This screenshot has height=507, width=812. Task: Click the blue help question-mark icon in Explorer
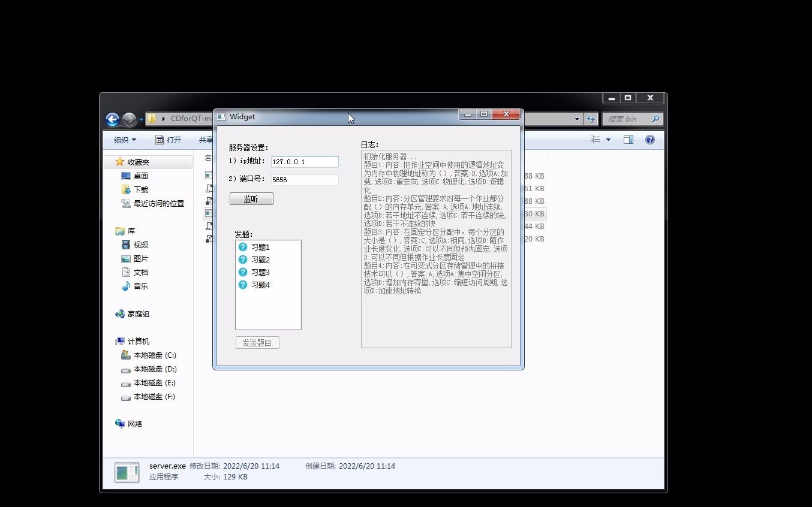tap(649, 140)
